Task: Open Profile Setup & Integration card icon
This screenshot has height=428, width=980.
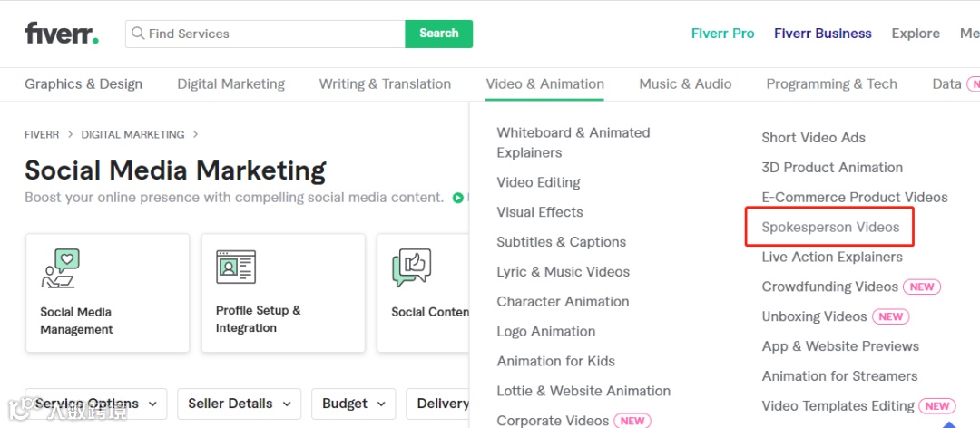Action: point(236,267)
